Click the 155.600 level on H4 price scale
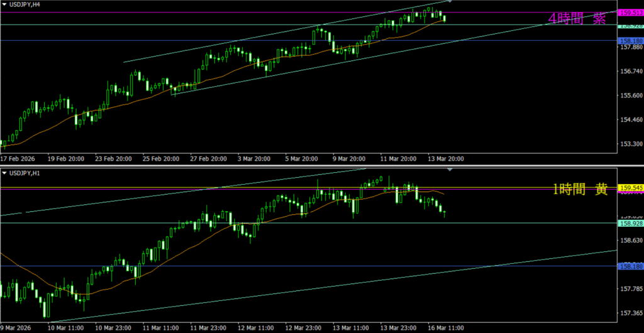 click(631, 96)
